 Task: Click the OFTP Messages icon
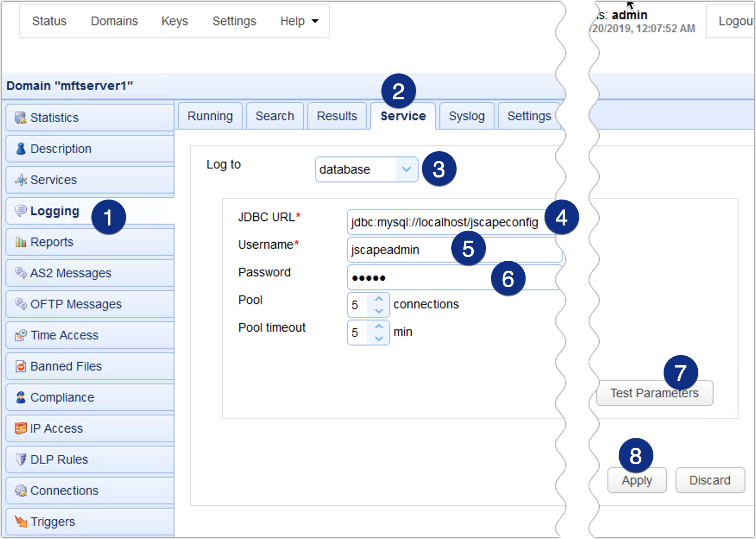[20, 304]
